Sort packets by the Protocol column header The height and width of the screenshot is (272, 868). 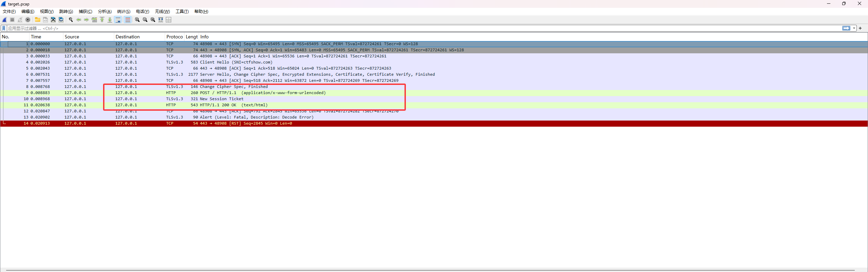coord(174,37)
